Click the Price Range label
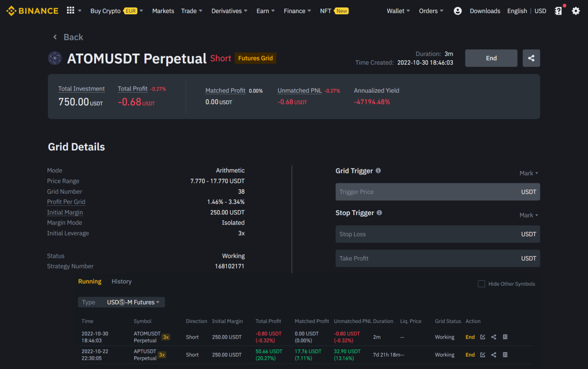This screenshot has height=369, width=588. (63, 181)
